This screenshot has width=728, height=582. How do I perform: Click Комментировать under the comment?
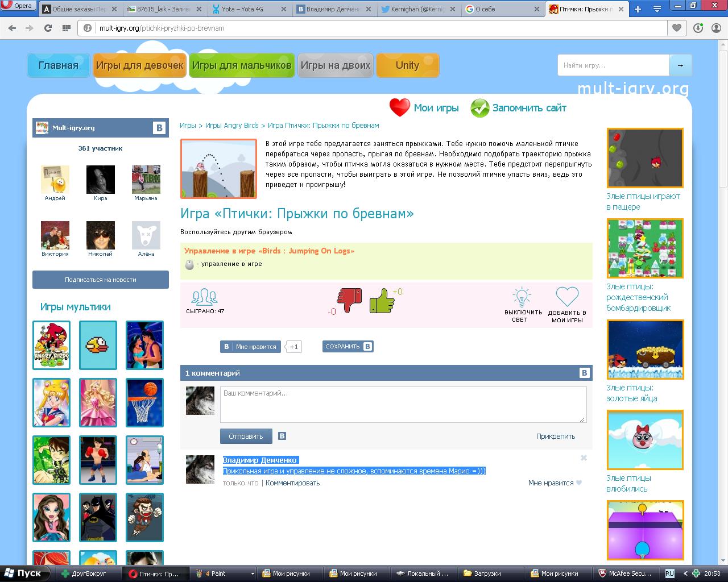(292, 483)
